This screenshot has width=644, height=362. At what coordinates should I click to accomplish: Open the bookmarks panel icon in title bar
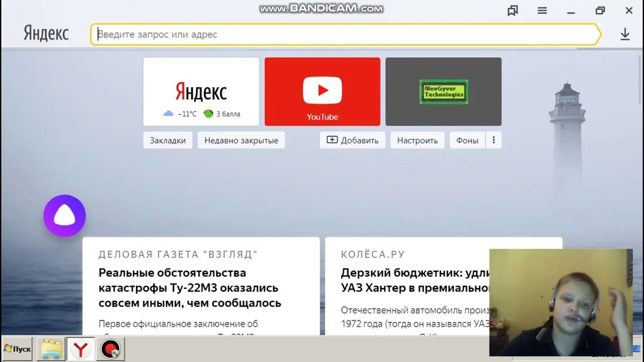click(x=513, y=11)
